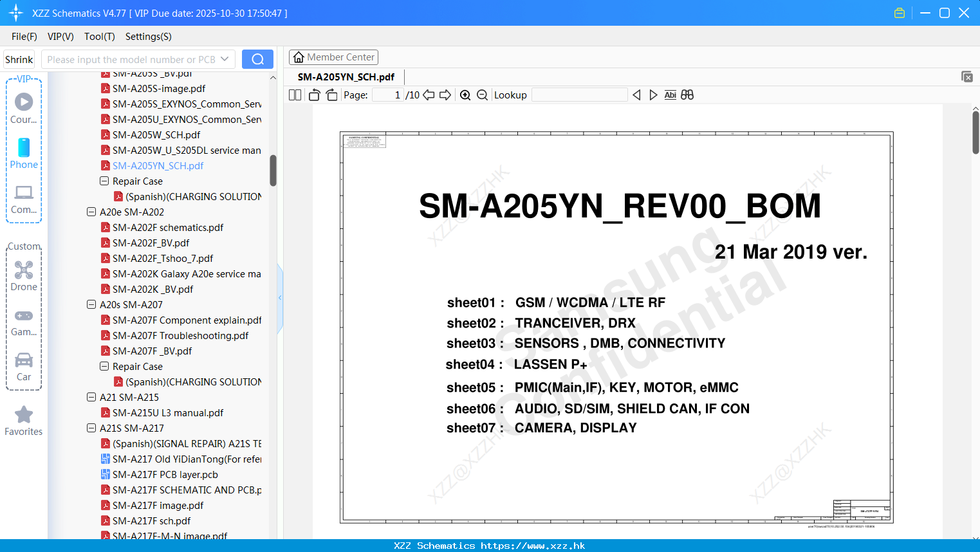Viewport: 980px width, 552px height.
Task: Open SM-A202K Galaxy A20e service manual
Action: coord(187,273)
